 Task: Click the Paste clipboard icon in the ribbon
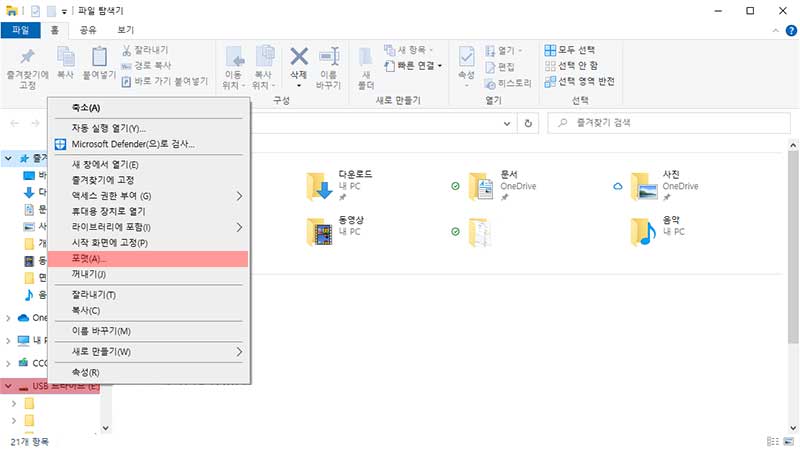click(99, 56)
